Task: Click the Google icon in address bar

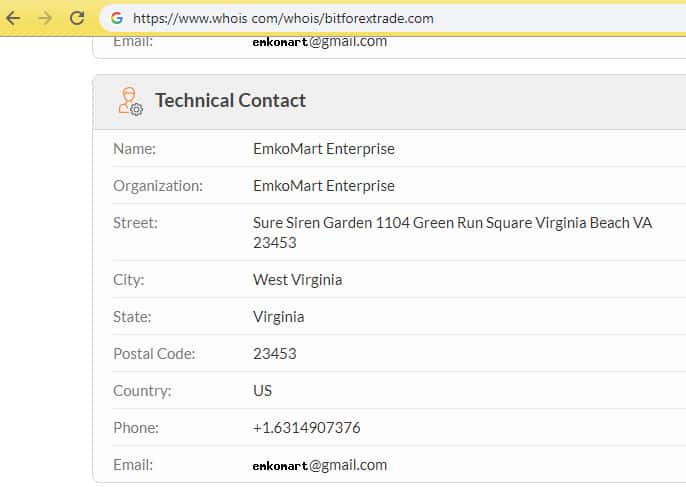Action: click(x=117, y=18)
